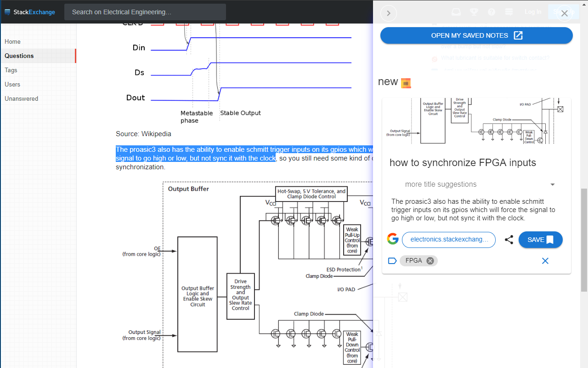Remove the FPGA tag chip

pyautogui.click(x=430, y=261)
